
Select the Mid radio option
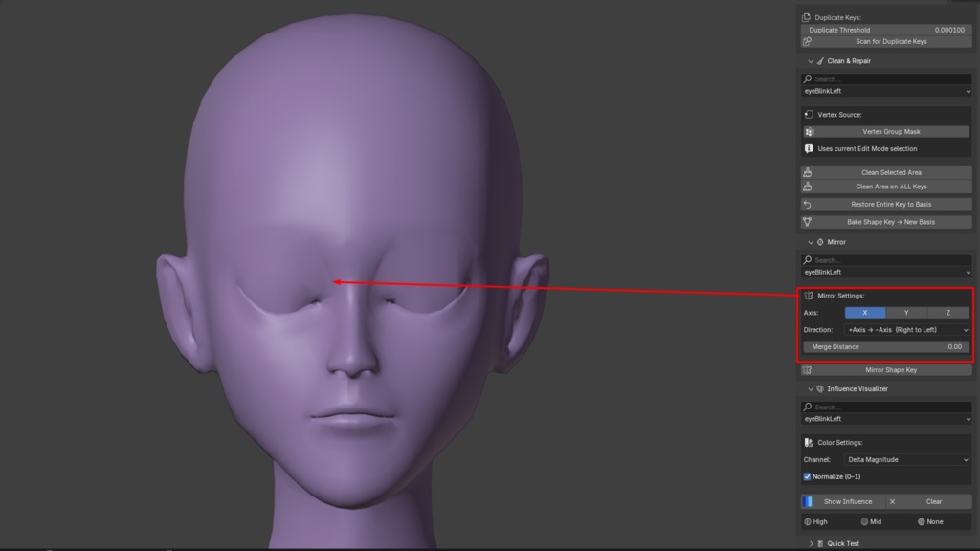(864, 521)
